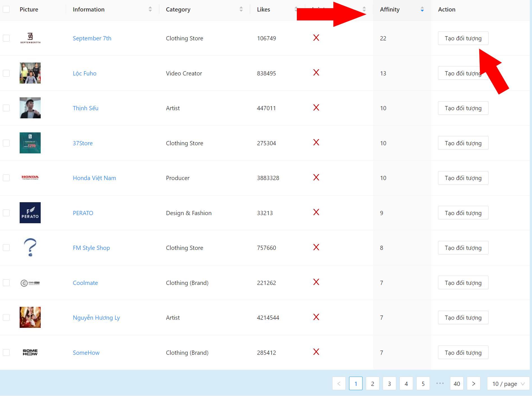Sort by the Information column arrows
Screen dimensions: 532x396
pyautogui.click(x=150, y=9)
